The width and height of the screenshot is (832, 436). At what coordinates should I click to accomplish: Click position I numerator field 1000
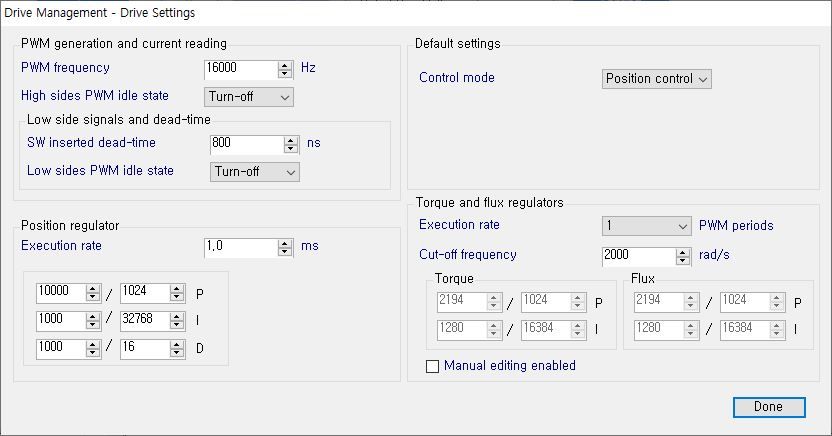[61, 320]
